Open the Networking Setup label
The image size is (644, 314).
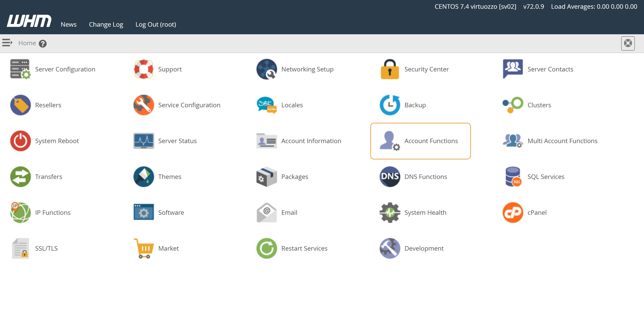307,69
